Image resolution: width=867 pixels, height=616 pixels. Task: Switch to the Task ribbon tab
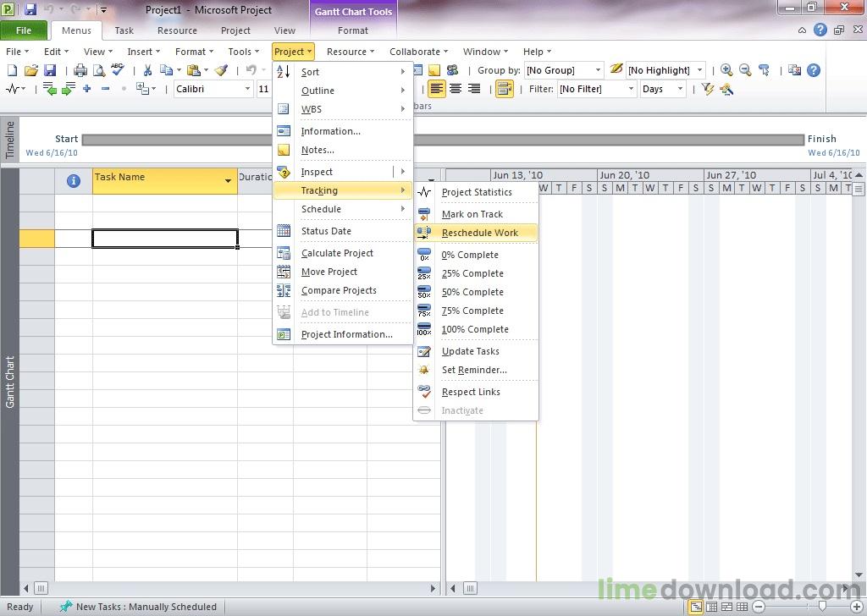point(124,30)
